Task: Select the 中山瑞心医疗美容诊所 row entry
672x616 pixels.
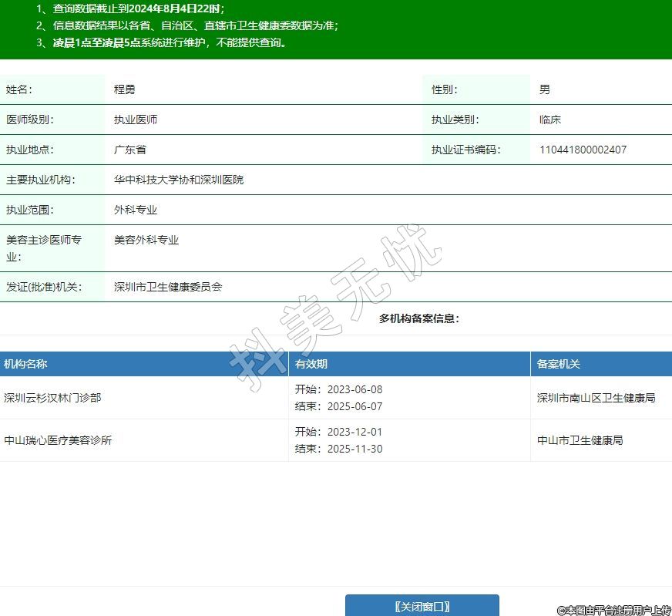Action: (x=58, y=440)
